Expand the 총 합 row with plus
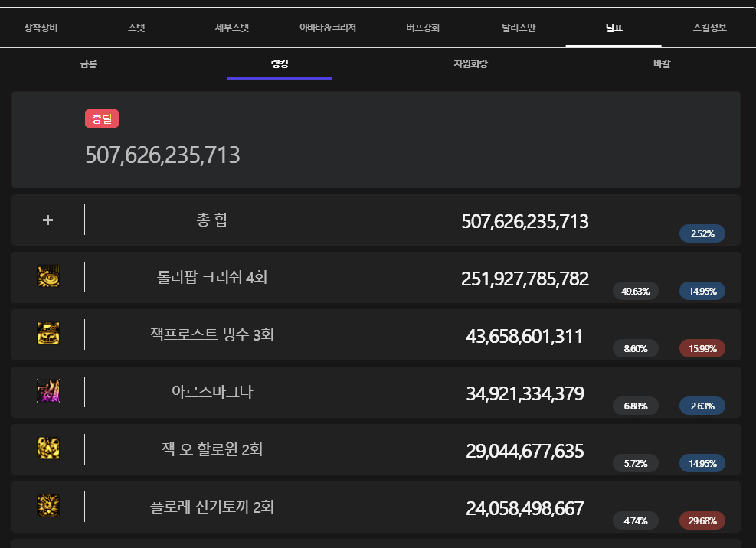 (47, 220)
